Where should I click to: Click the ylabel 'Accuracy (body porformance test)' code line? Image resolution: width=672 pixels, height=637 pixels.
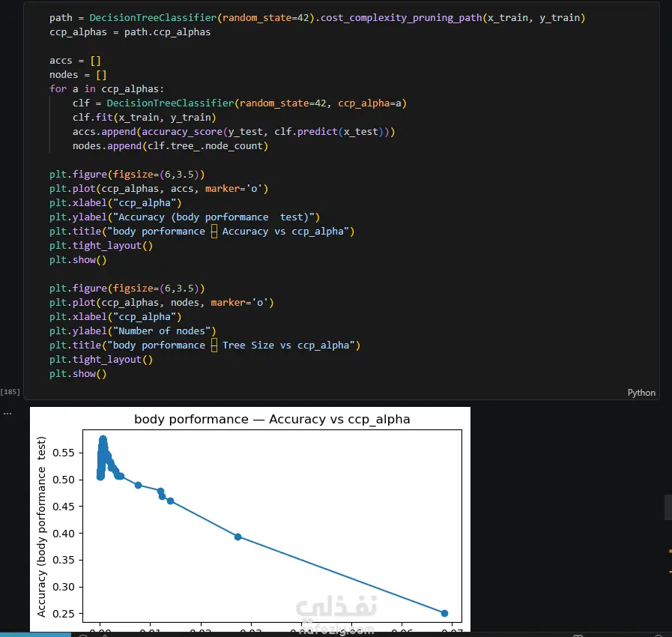click(185, 217)
